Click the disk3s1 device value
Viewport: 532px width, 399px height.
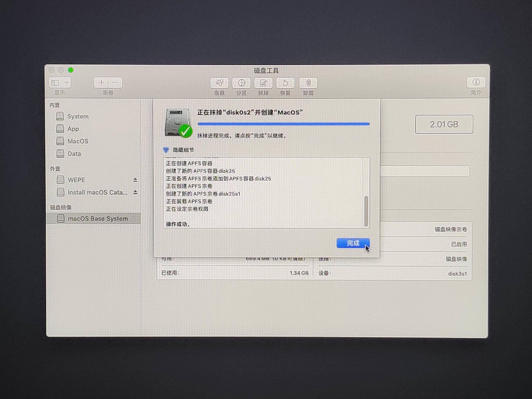click(x=457, y=273)
